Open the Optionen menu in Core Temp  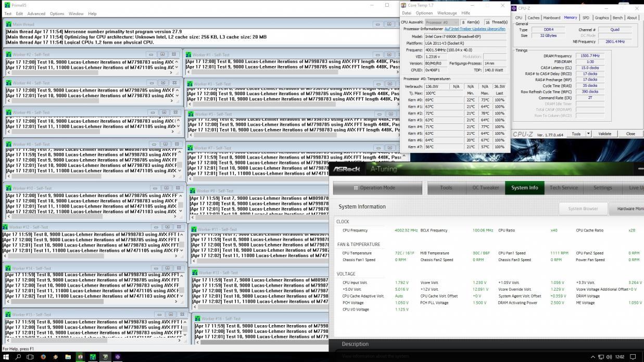(424, 13)
